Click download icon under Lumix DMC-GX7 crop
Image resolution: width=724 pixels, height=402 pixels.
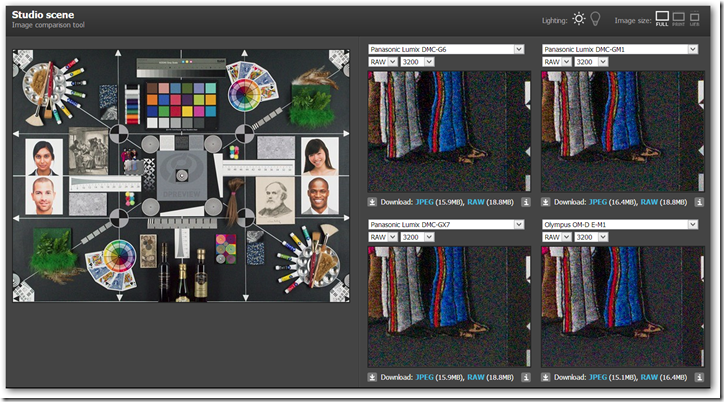click(x=372, y=377)
